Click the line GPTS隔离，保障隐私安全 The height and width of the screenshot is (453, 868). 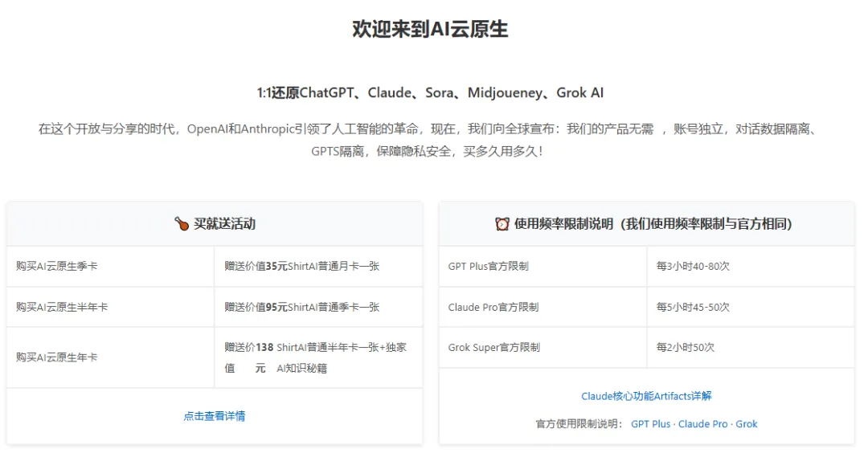click(426, 151)
